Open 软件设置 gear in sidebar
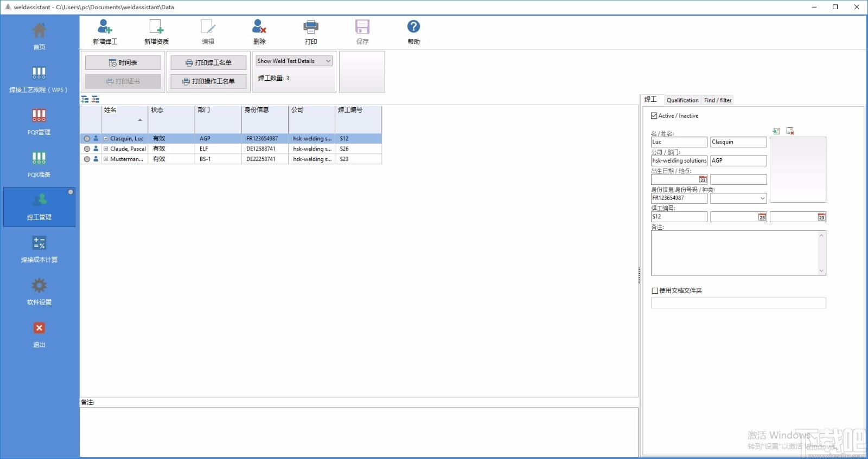The width and height of the screenshot is (868, 459). (39, 291)
